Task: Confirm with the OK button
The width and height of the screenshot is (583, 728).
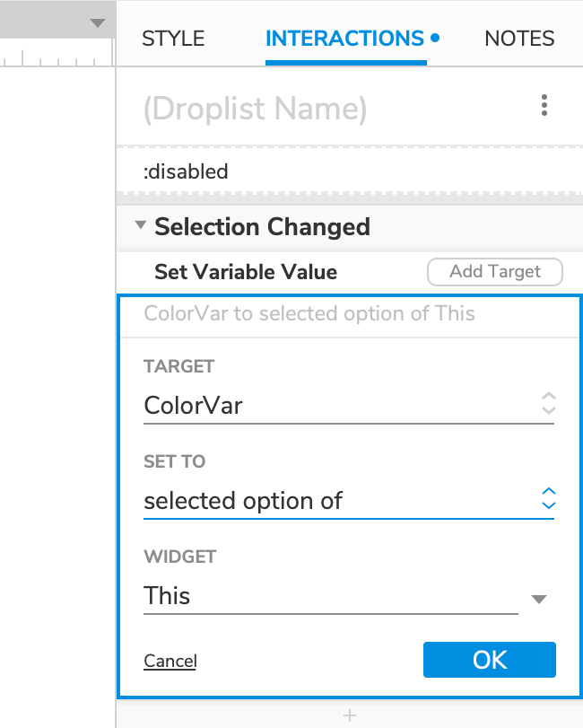Action: (490, 660)
